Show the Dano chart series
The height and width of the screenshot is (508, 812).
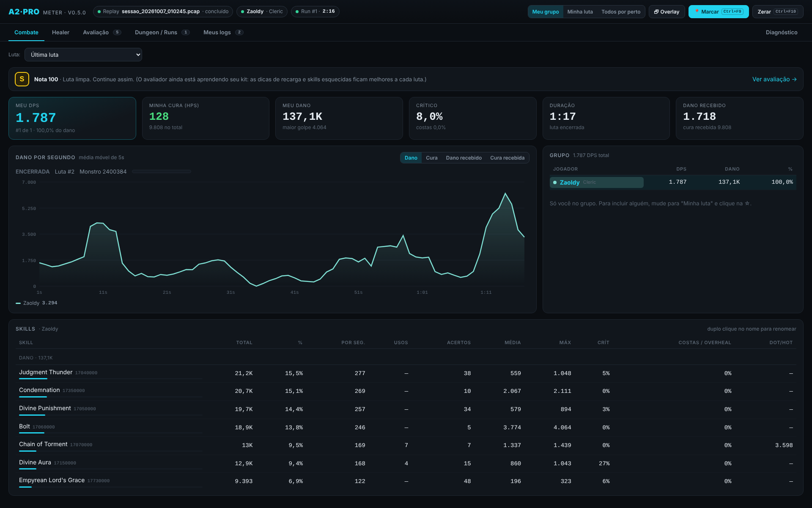tap(411, 158)
